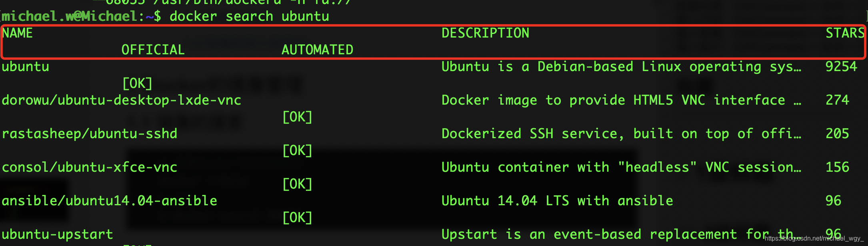Click automated [OK] under the dorowu row
Screen dimensions: 868x246
(297, 117)
